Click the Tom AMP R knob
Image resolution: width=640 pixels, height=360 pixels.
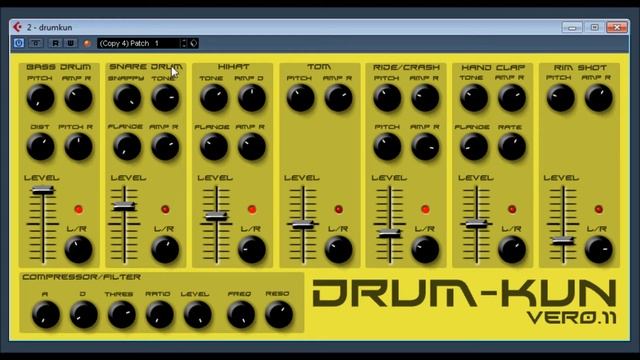(x=338, y=98)
